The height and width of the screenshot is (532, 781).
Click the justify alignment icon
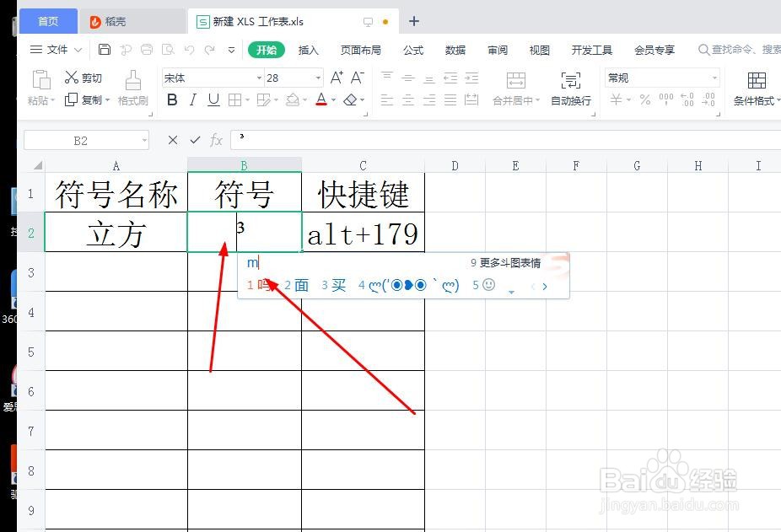coord(450,100)
